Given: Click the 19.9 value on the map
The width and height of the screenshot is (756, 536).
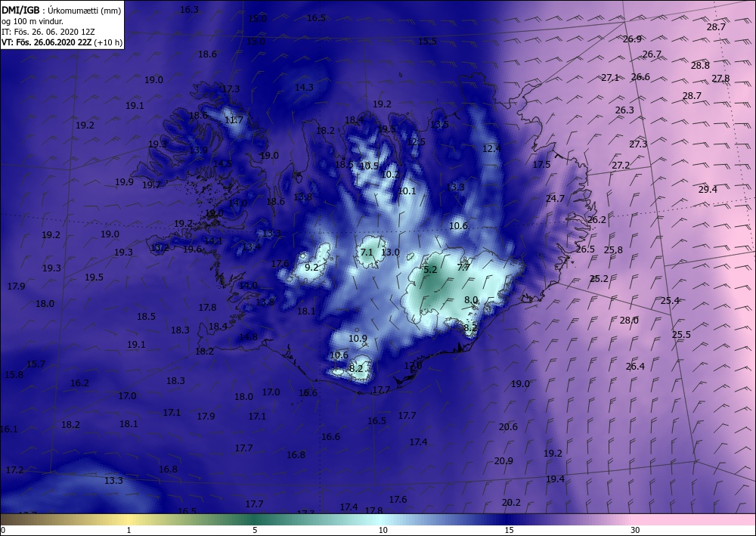Looking at the screenshot, I should [x=124, y=181].
